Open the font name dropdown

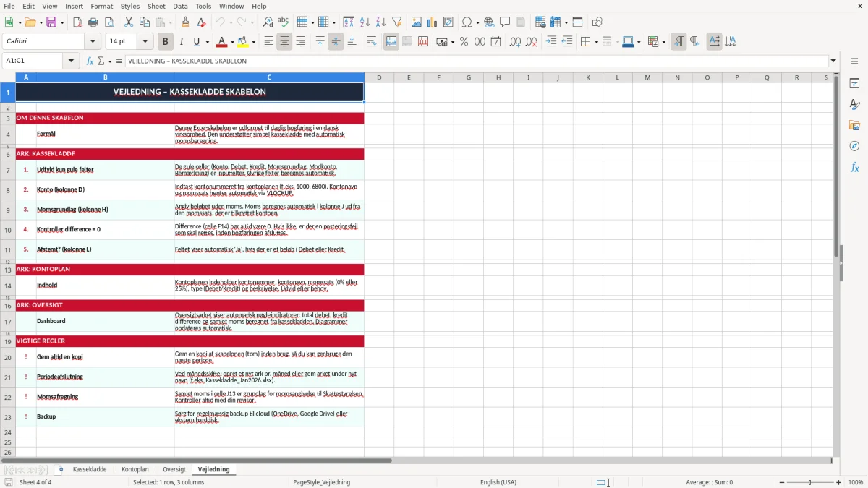point(93,41)
